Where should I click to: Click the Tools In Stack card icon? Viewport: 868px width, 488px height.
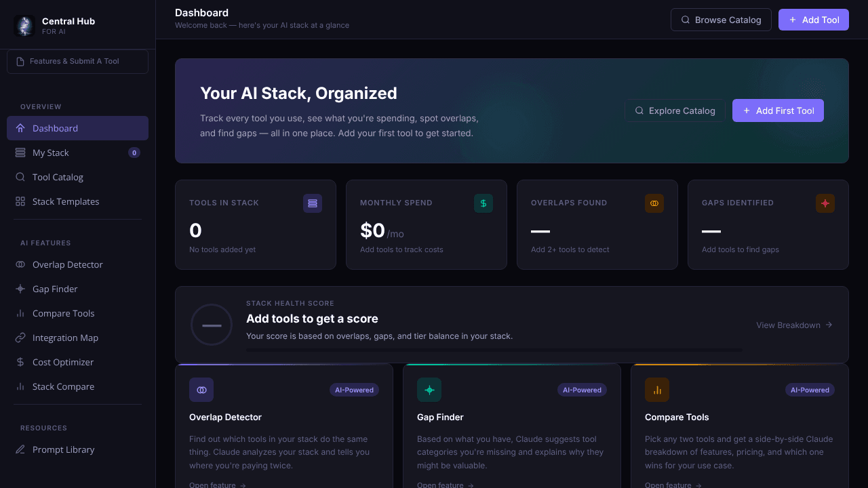[313, 203]
